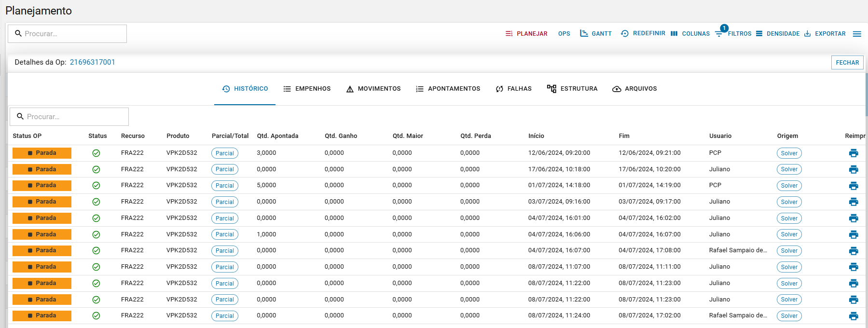Switch to the Apontamentos tab
The height and width of the screenshot is (328, 868).
point(448,89)
